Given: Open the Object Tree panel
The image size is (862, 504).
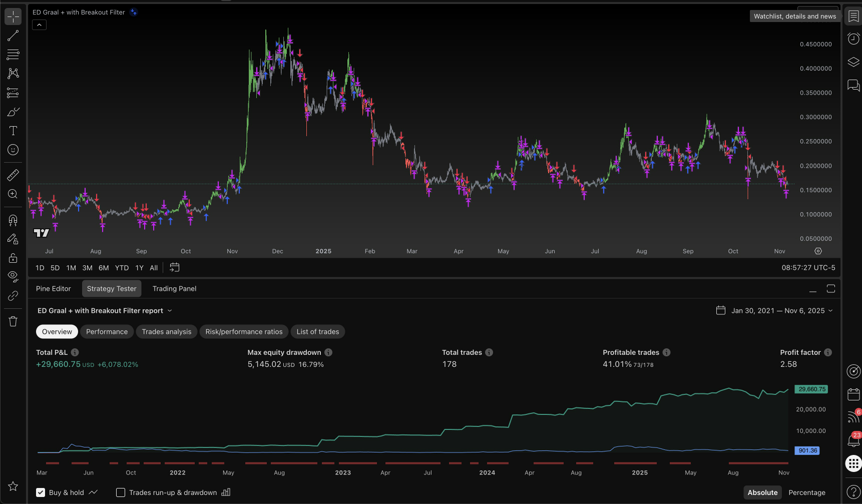Looking at the screenshot, I should (x=854, y=62).
